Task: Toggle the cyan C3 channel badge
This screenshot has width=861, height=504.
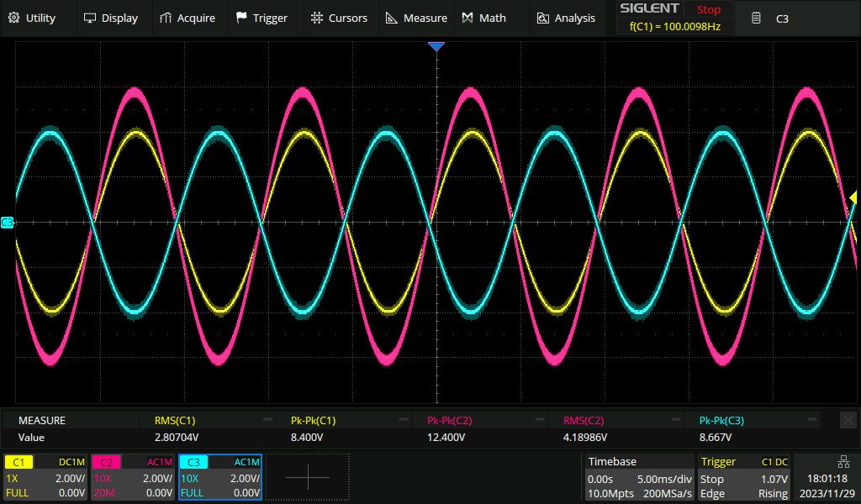Action: pos(194,462)
